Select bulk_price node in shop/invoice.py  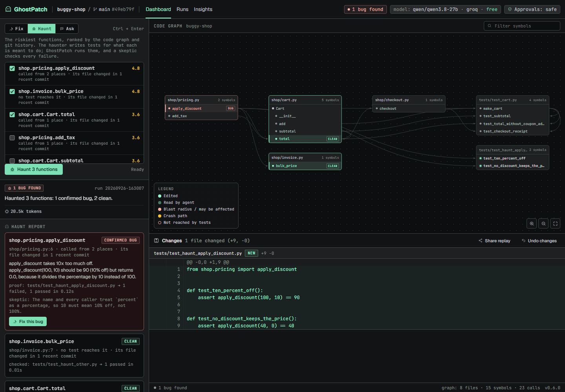coord(305,166)
